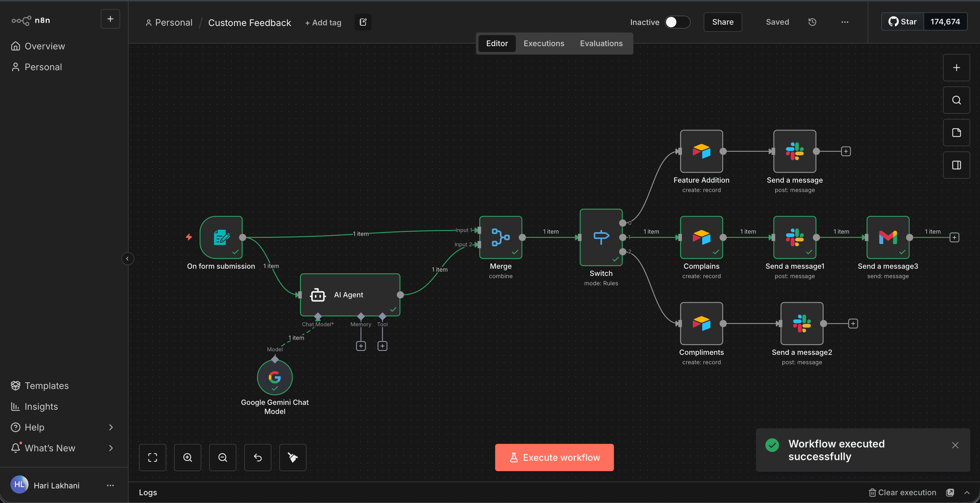Click the Execute workflow button
980x503 pixels.
tap(554, 457)
